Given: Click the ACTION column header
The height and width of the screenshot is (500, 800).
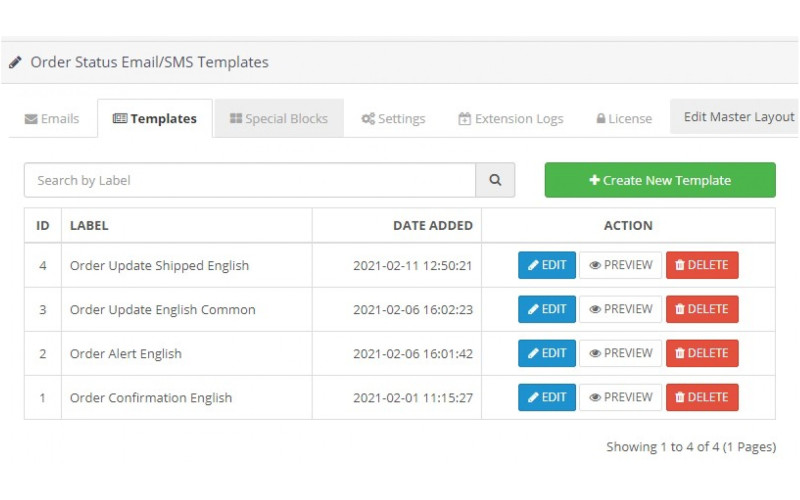Looking at the screenshot, I should point(628,226).
